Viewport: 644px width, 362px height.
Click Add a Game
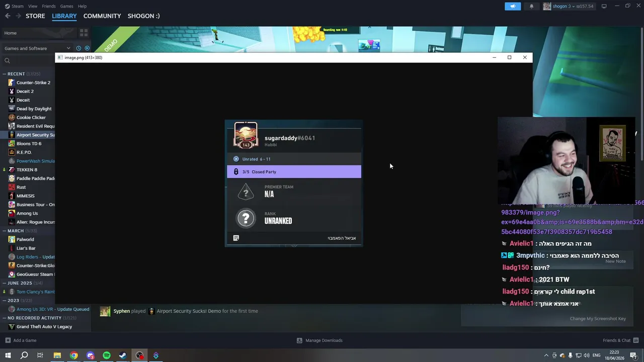click(x=21, y=340)
